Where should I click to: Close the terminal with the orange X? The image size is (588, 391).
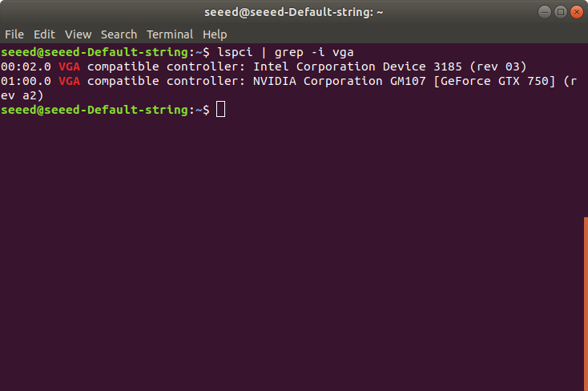pyautogui.click(x=577, y=12)
